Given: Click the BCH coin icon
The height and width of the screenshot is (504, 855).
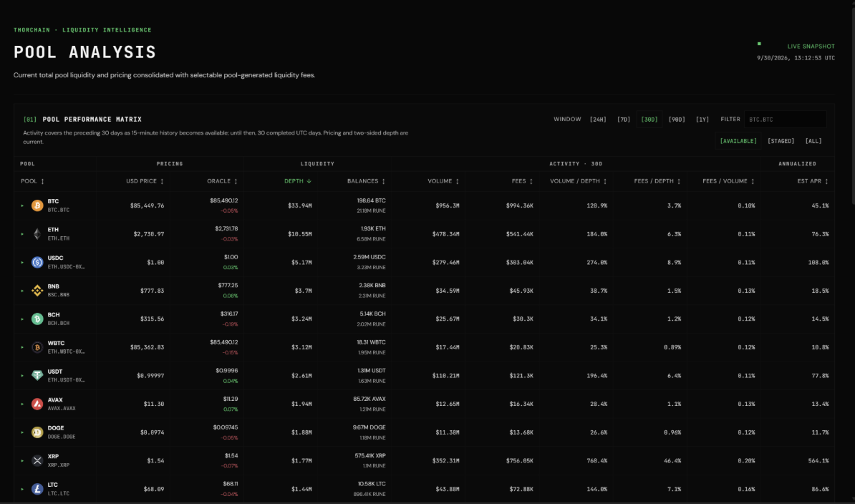Looking at the screenshot, I should [37, 319].
